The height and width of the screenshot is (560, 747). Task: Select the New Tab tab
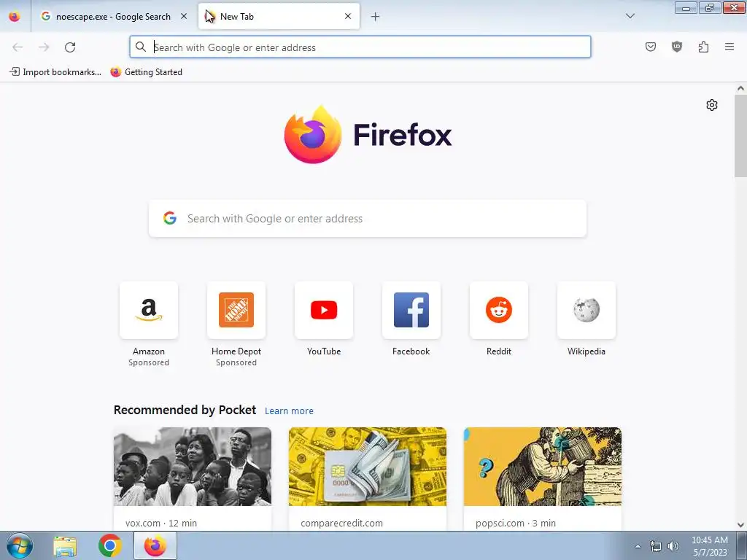279,17
